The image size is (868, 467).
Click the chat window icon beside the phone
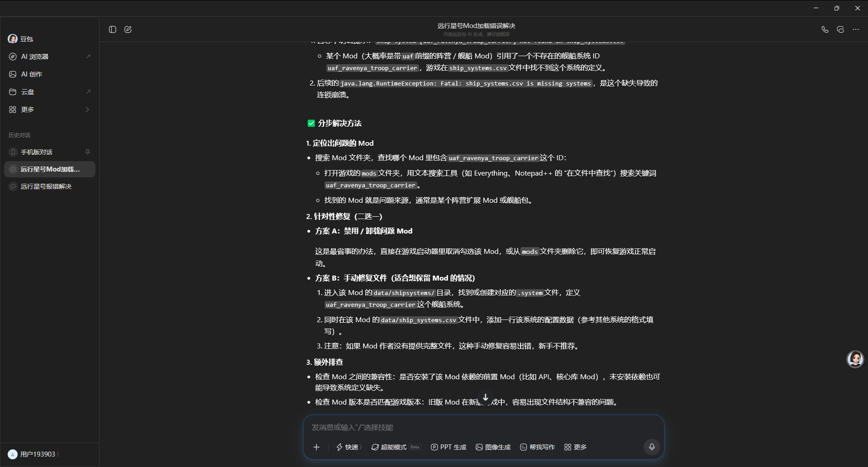click(x=840, y=29)
